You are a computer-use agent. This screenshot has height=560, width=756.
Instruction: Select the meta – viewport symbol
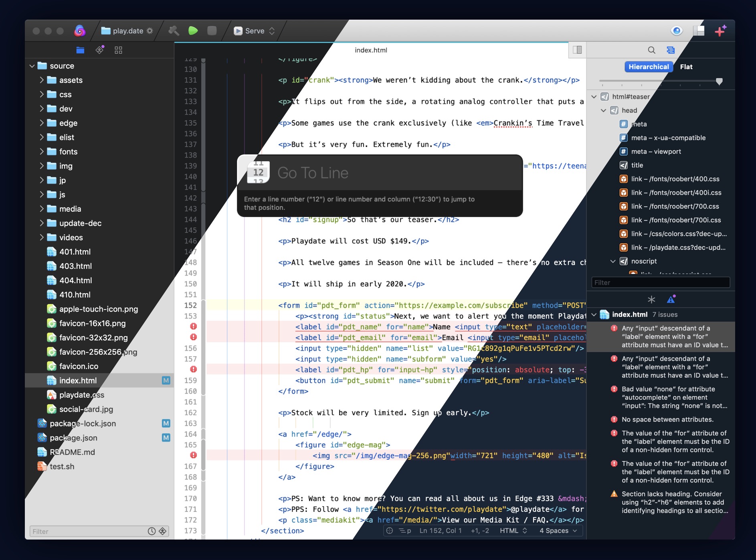pyautogui.click(x=661, y=152)
